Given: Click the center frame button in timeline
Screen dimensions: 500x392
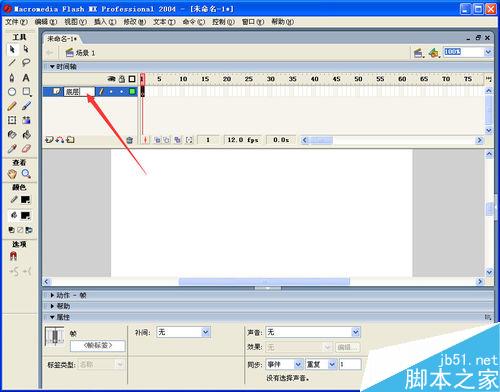Looking at the screenshot, I should (x=145, y=140).
